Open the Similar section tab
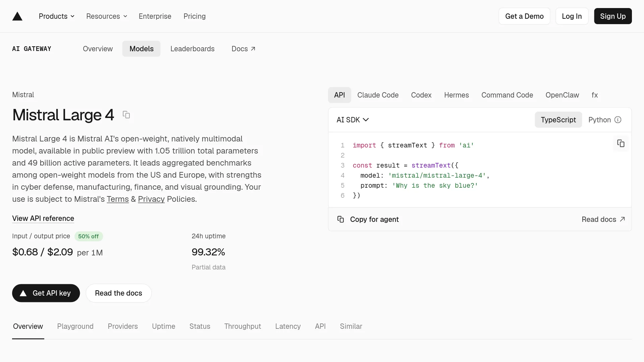The width and height of the screenshot is (644, 362). click(x=351, y=326)
